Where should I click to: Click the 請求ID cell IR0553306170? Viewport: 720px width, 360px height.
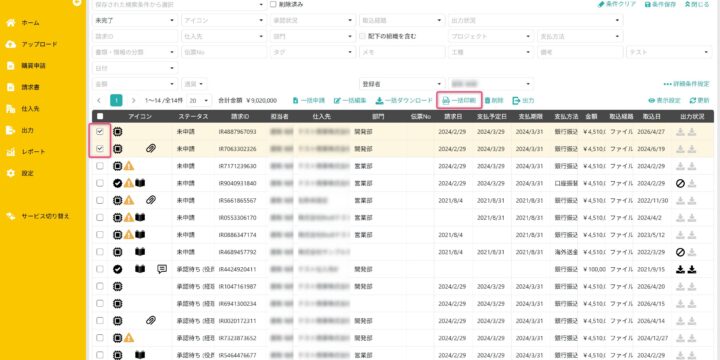[237, 218]
